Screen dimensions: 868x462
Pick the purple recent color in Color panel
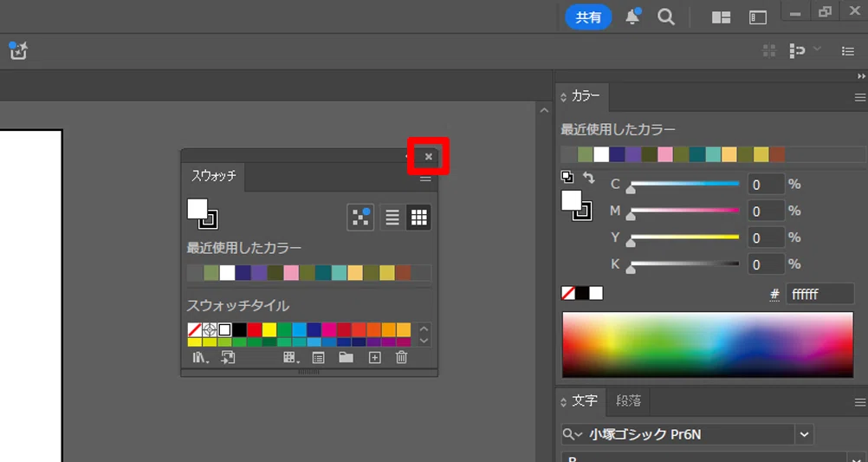[633, 154]
